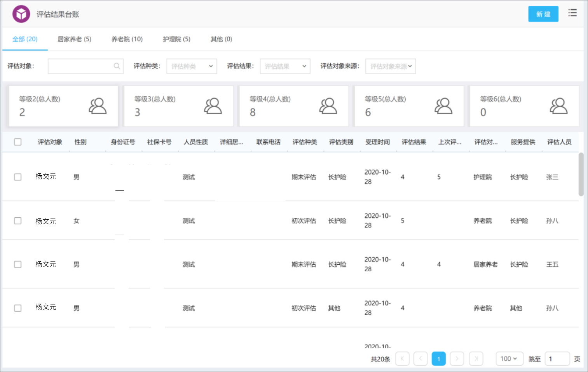Toggle the select-all checkbox in table header

(17, 142)
